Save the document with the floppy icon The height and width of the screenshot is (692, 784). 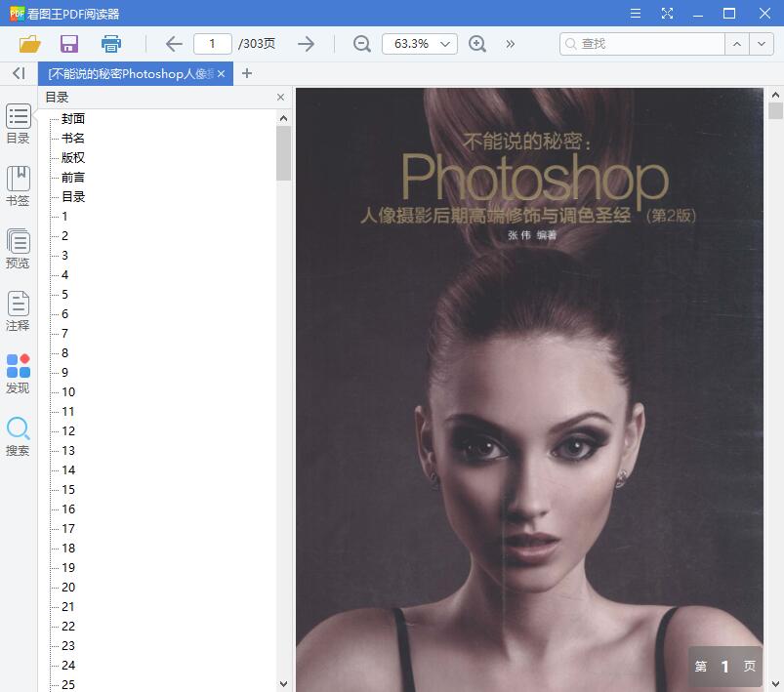point(69,44)
